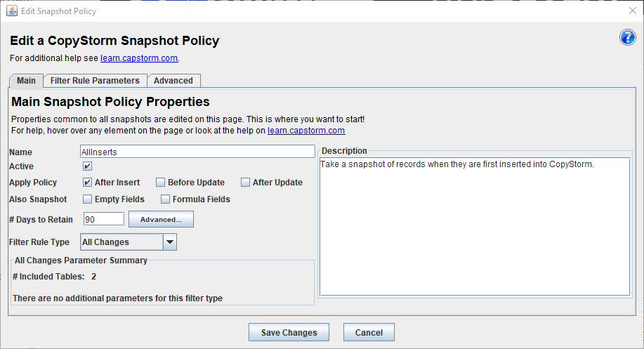Close the Edit Snapshot Policy dialog
644x349 pixels.
click(x=633, y=11)
